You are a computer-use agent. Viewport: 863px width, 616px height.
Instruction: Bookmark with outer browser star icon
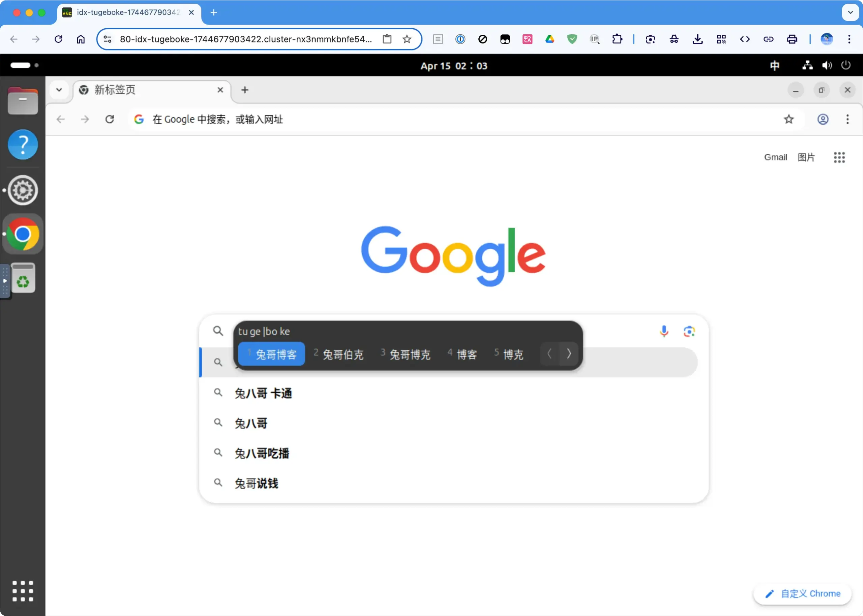(x=407, y=39)
